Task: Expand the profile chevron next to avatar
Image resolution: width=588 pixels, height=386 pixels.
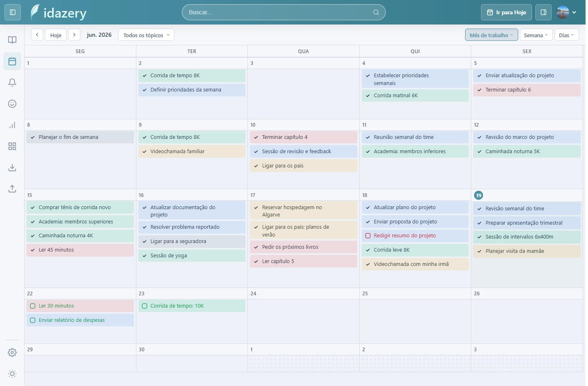Action: (x=574, y=12)
